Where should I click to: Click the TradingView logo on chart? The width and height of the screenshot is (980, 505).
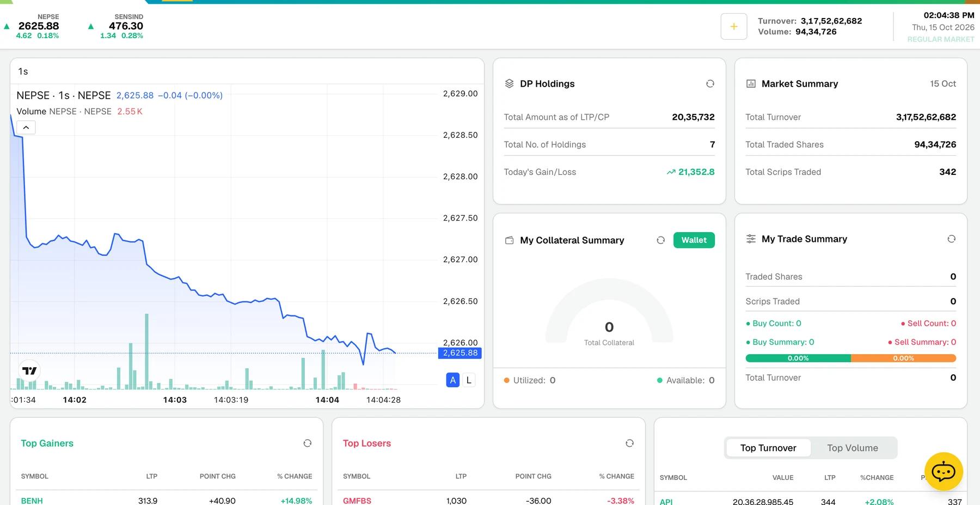pos(29,371)
